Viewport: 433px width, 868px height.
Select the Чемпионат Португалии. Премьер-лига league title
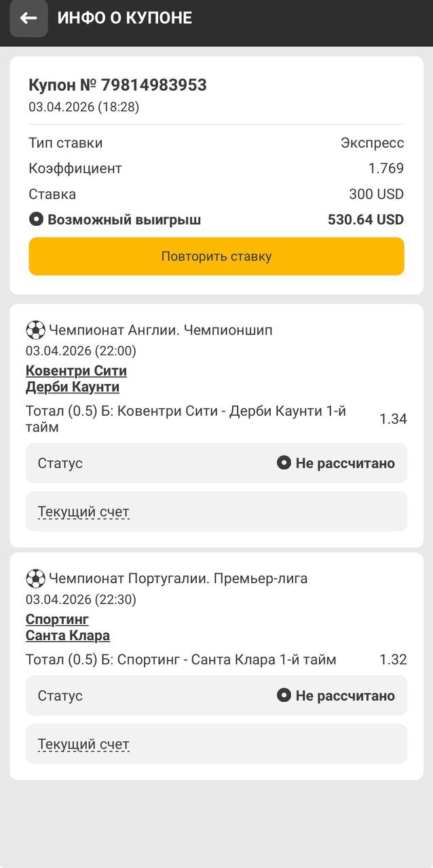point(178,578)
